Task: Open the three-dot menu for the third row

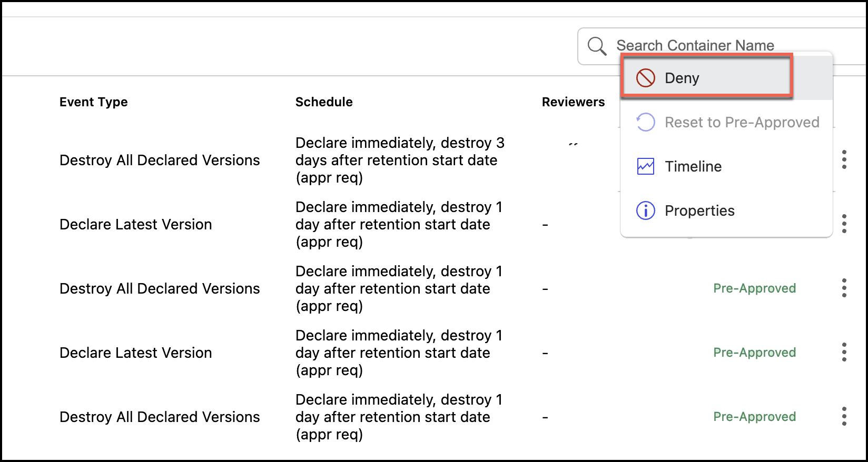Action: 844,288
